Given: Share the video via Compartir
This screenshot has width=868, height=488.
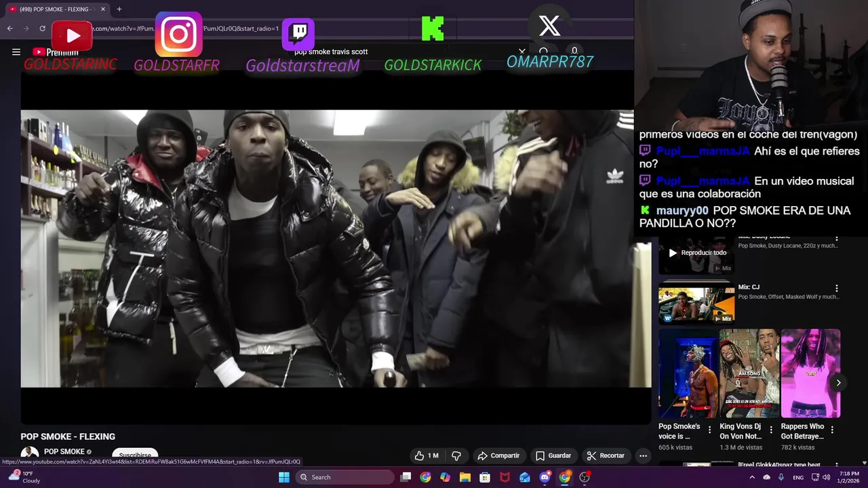Looking at the screenshot, I should click(498, 455).
